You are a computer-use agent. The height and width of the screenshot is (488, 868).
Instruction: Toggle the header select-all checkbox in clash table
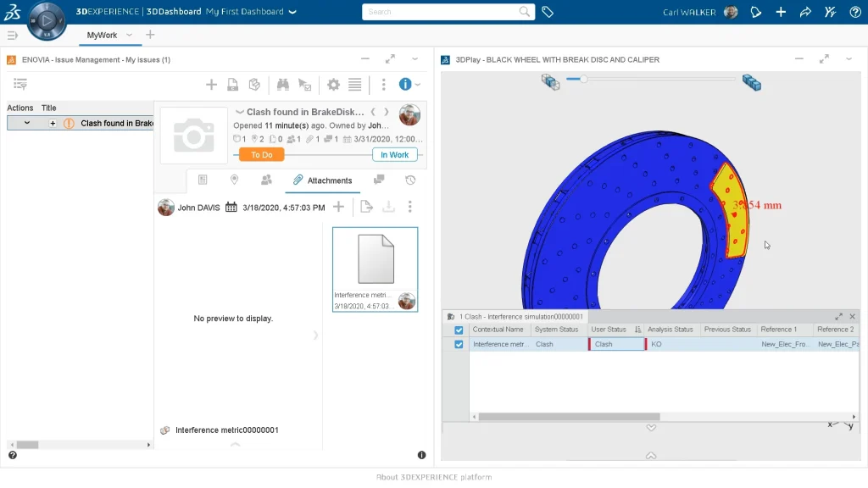459,330
